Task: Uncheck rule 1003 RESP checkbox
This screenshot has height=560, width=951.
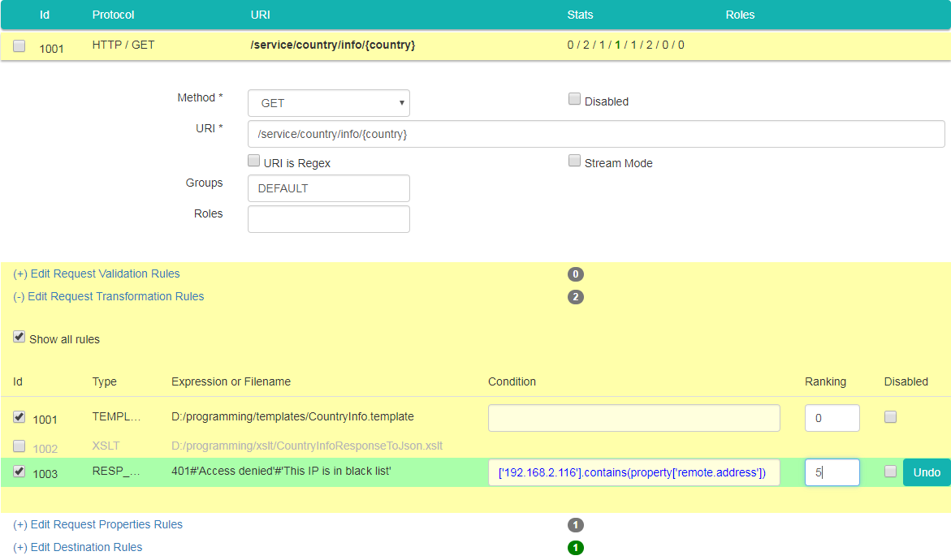Action: [19, 472]
